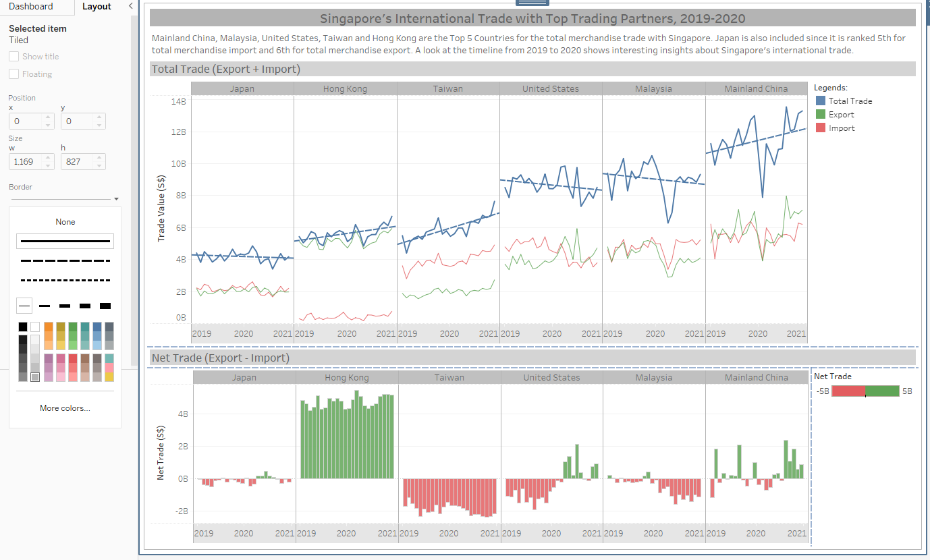Select the thickest border thickness
The height and width of the screenshot is (560, 930).
click(x=105, y=306)
